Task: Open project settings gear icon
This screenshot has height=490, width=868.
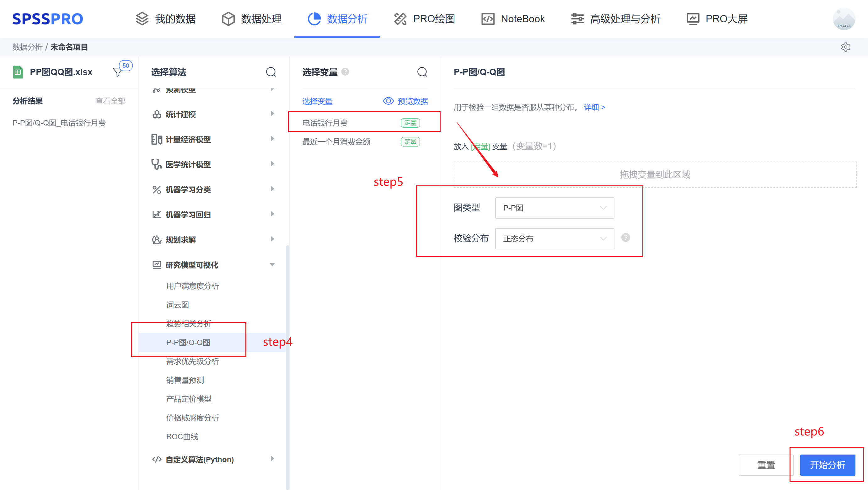Action: point(845,47)
